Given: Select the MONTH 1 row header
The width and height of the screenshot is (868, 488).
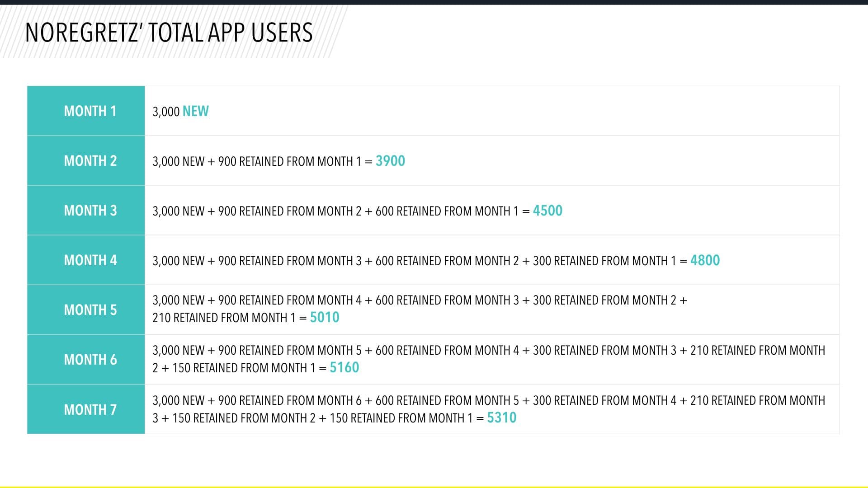Looking at the screenshot, I should (x=90, y=111).
